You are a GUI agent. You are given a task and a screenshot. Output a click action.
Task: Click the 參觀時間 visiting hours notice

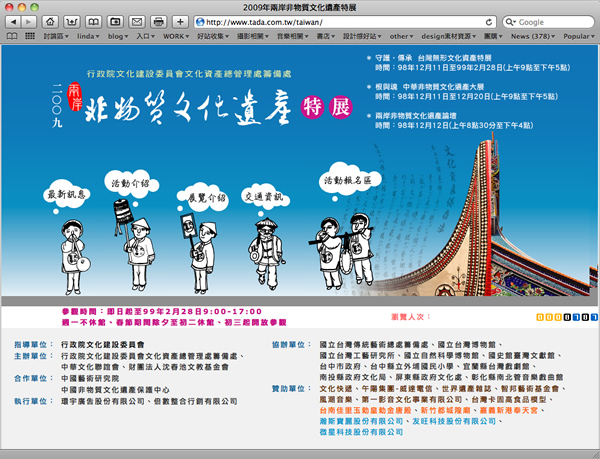click(174, 317)
